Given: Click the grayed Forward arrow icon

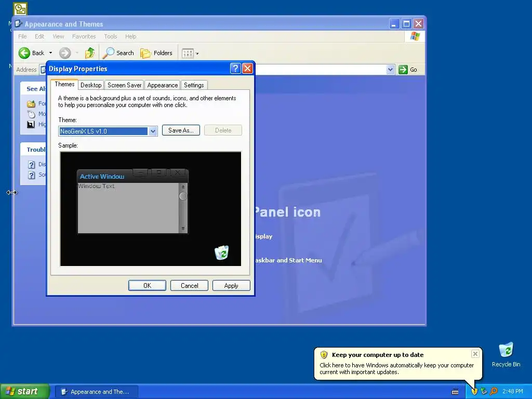Looking at the screenshot, I should click(65, 53).
